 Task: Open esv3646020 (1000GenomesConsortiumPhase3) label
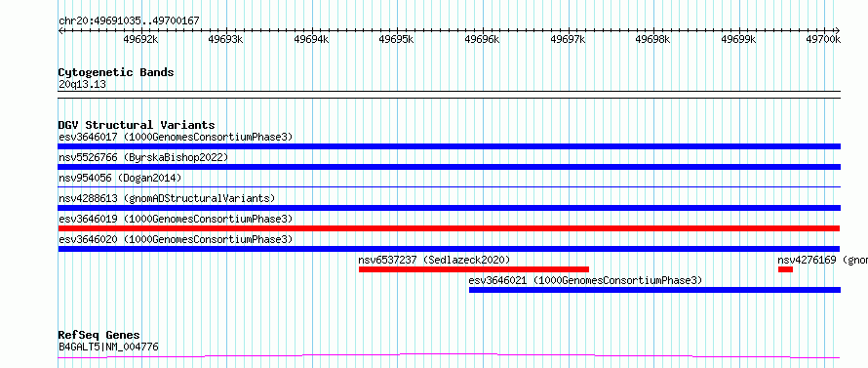click(x=176, y=239)
